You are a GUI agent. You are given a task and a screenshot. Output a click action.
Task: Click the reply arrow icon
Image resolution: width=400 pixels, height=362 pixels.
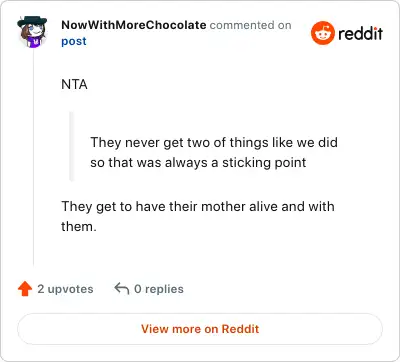[122, 288]
